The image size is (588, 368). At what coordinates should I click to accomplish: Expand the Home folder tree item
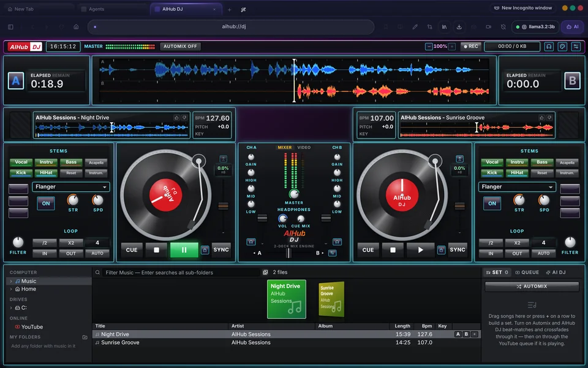[11, 289]
